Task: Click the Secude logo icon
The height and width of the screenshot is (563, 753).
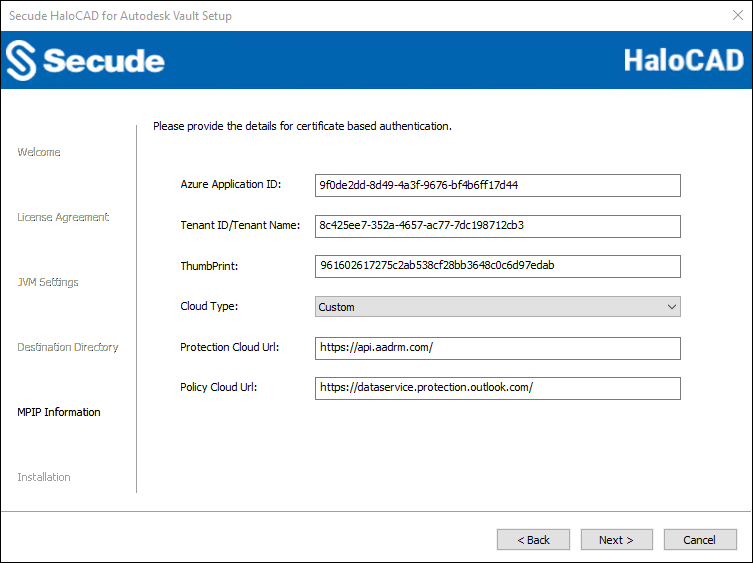Action: pyautogui.click(x=21, y=61)
